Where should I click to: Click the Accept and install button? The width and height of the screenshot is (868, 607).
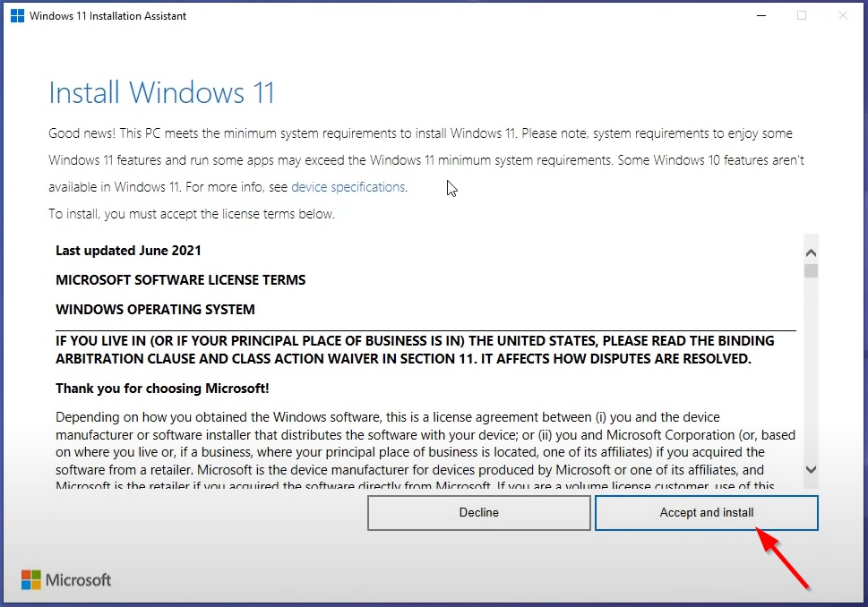(707, 512)
